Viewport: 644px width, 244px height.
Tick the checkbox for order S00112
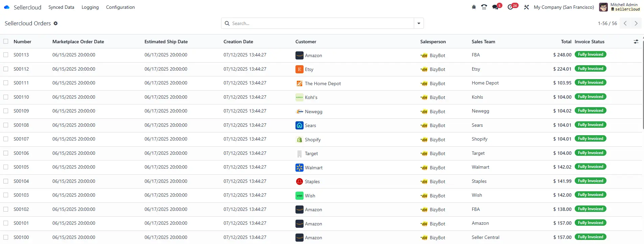(x=6, y=69)
